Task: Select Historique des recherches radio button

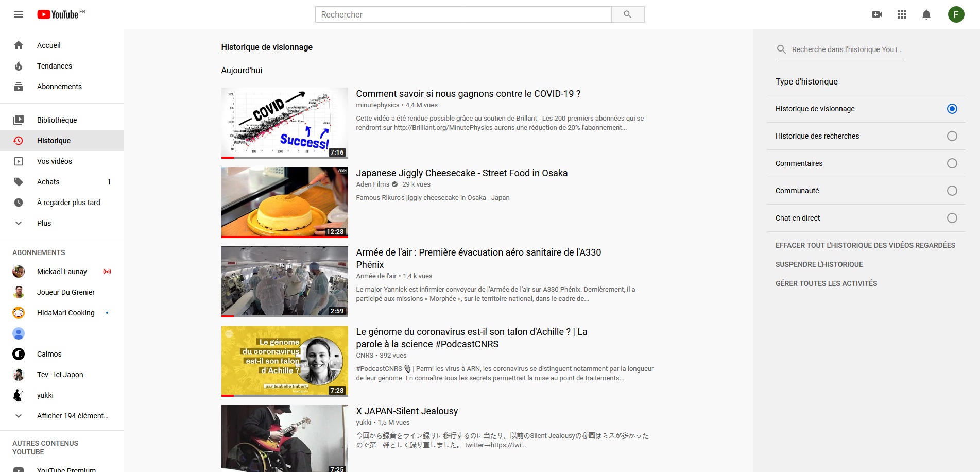Action: [952, 136]
